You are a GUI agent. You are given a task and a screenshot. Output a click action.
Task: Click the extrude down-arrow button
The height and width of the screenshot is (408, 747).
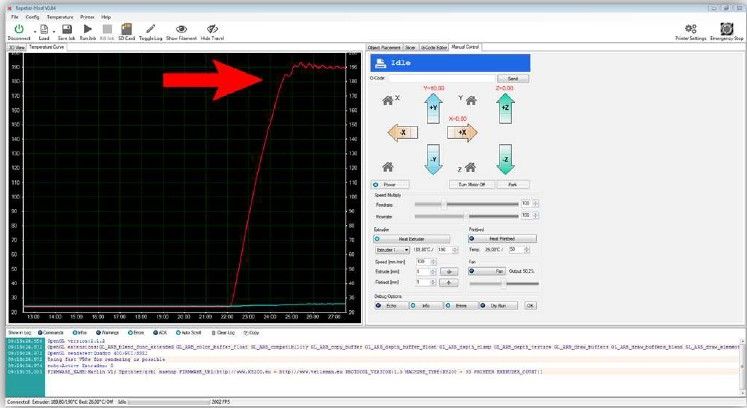(x=448, y=272)
